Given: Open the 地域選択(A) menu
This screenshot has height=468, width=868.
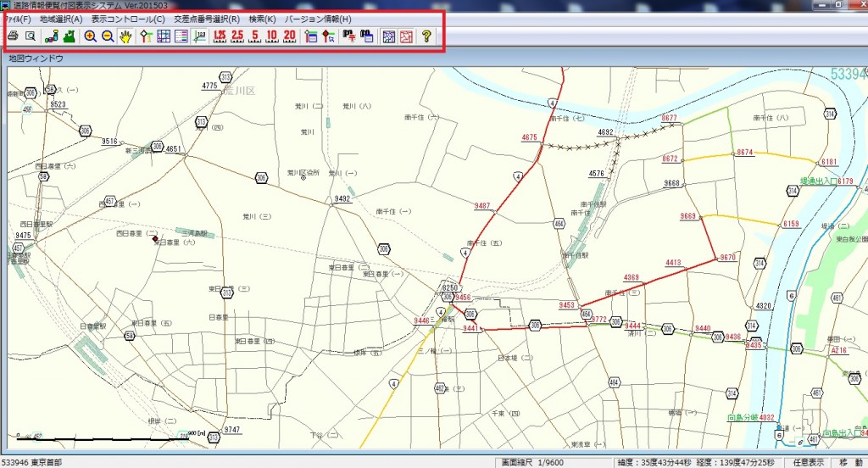Looking at the screenshot, I should tap(61, 19).
